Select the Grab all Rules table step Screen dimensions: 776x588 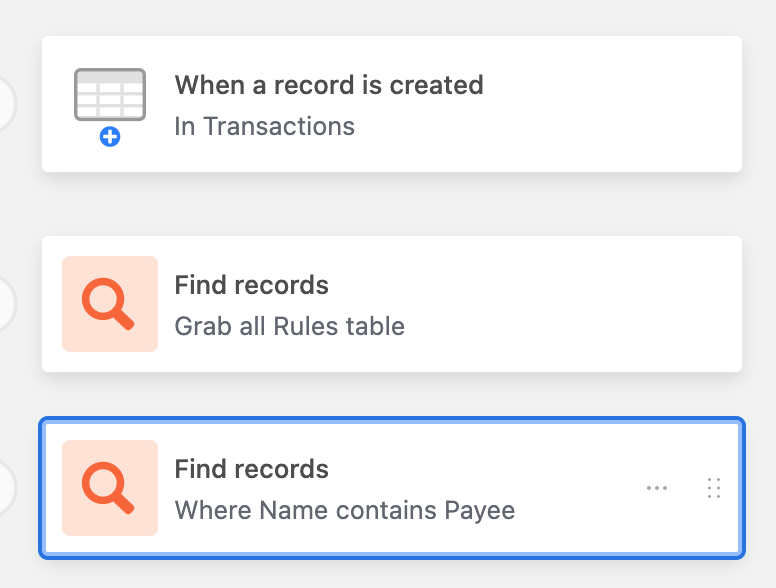pos(392,304)
